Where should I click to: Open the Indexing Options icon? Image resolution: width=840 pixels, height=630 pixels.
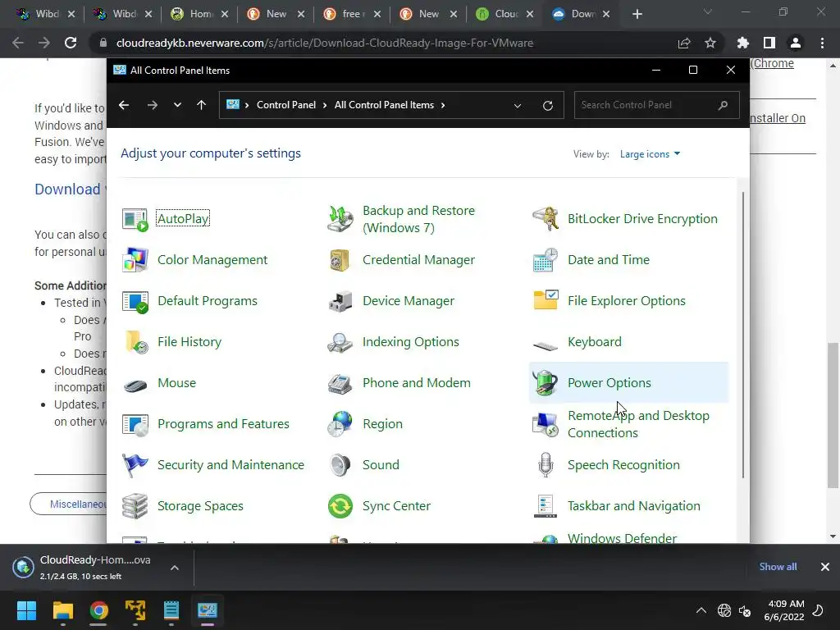coord(340,342)
